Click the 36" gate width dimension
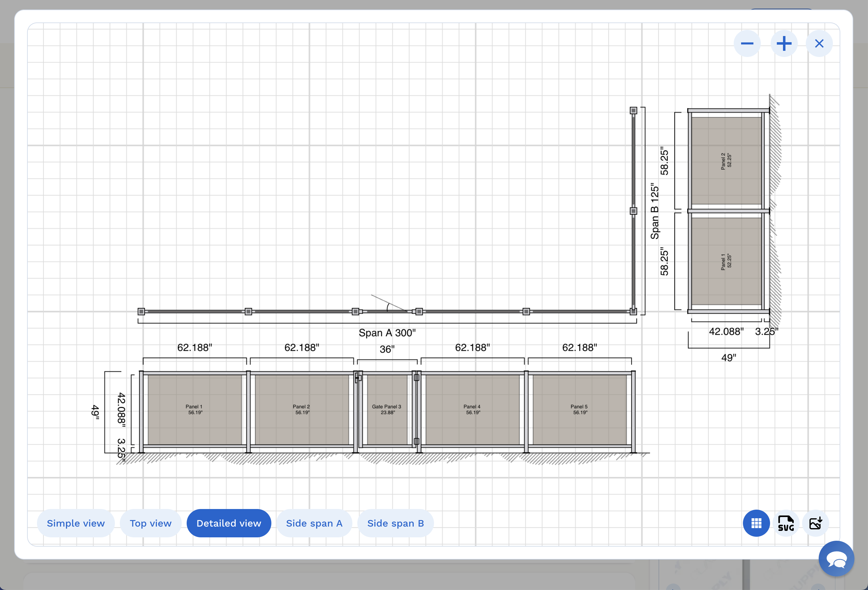The image size is (868, 590). coord(387,349)
